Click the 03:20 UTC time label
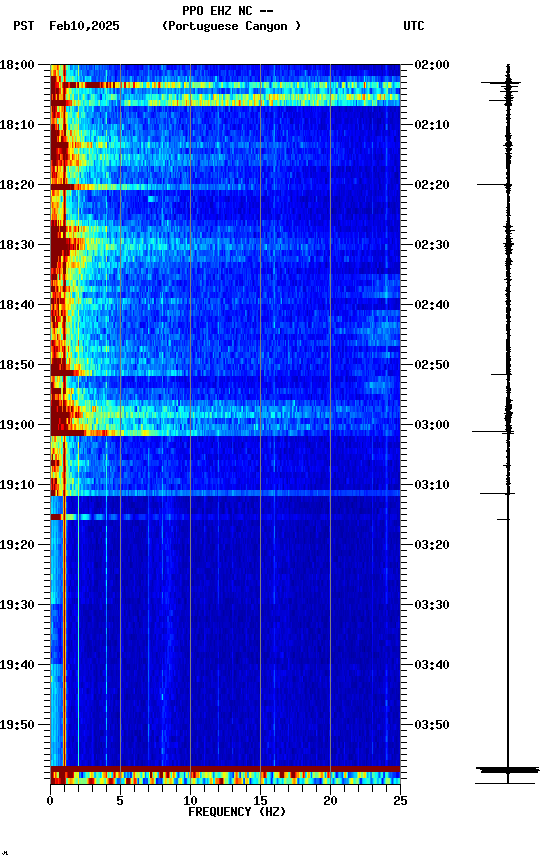Screen dimensions: 552x864 tap(432, 545)
